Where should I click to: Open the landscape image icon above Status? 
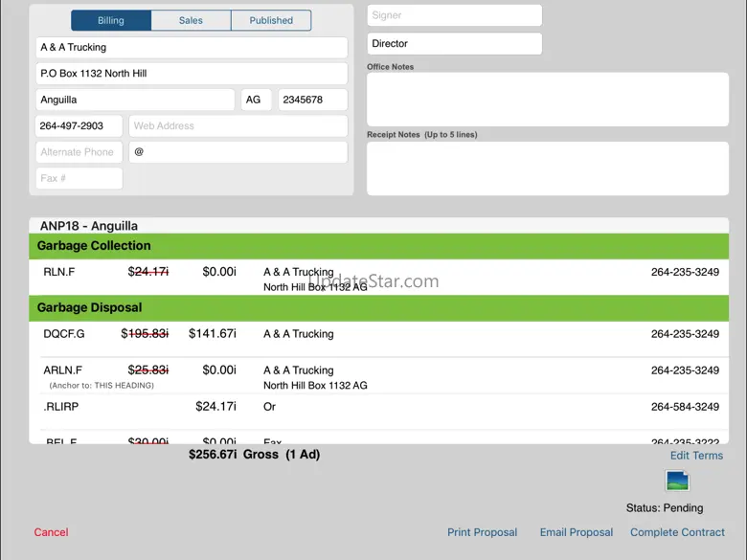click(677, 481)
